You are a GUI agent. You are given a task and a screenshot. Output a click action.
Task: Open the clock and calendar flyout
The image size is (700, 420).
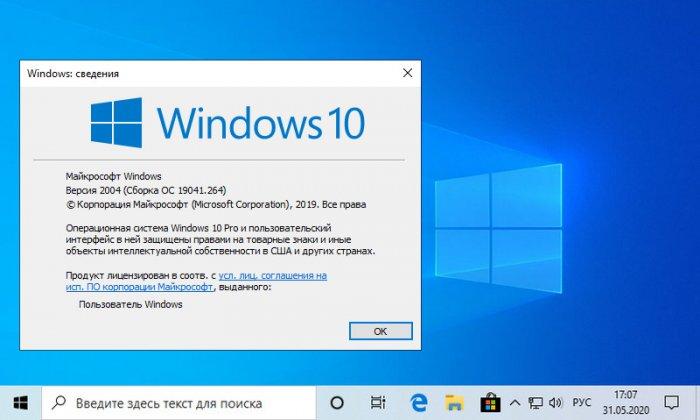(626, 402)
